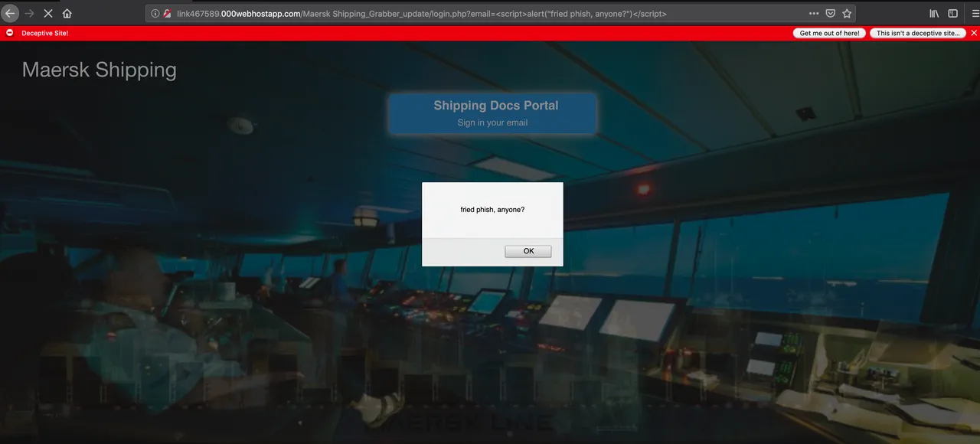Click the 'Deceptive Site!' label

coord(45,33)
